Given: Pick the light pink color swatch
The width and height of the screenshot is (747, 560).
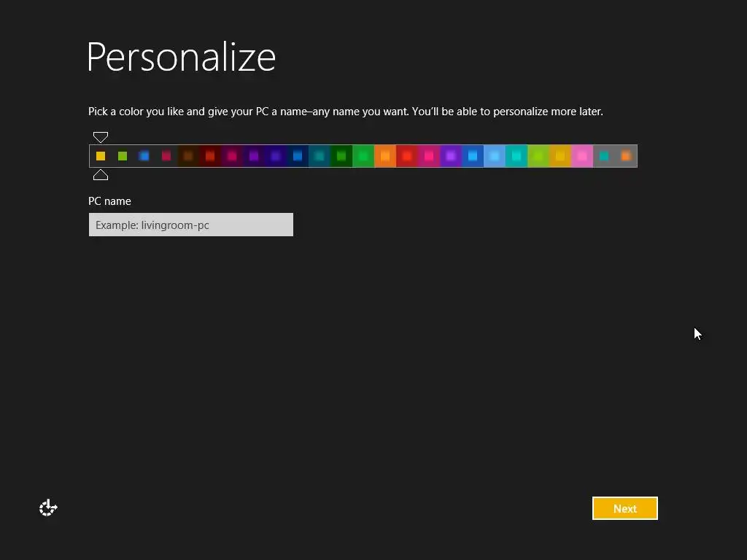Looking at the screenshot, I should click(582, 156).
